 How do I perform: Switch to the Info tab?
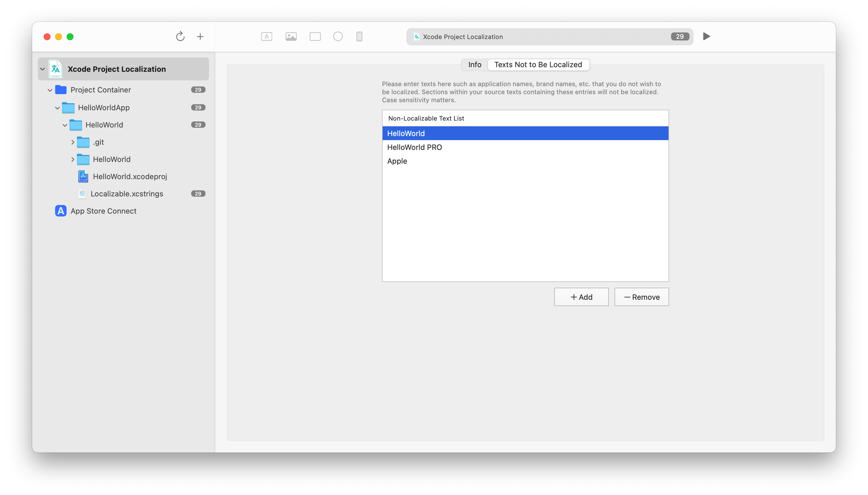[474, 65]
